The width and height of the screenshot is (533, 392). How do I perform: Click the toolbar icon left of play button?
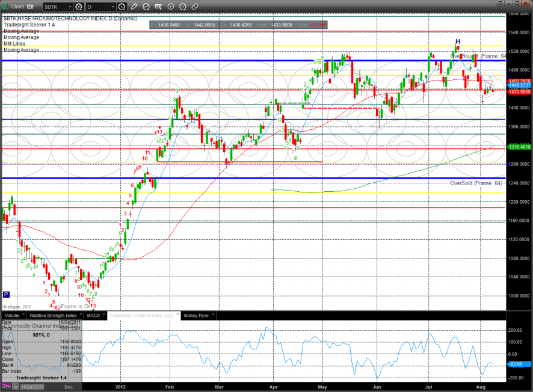[158, 6]
